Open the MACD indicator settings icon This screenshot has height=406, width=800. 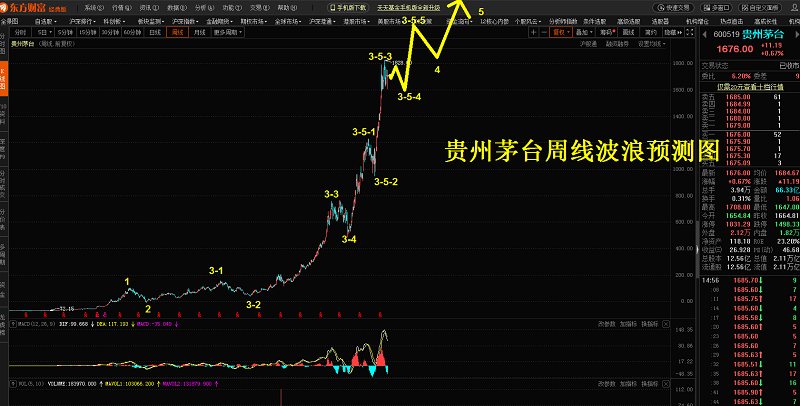[x=13, y=324]
